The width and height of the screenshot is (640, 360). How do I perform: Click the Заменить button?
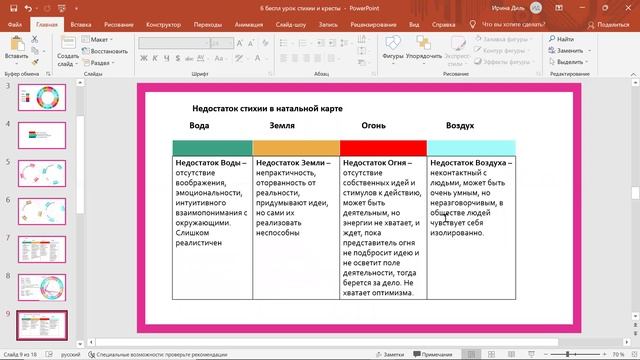pos(566,51)
